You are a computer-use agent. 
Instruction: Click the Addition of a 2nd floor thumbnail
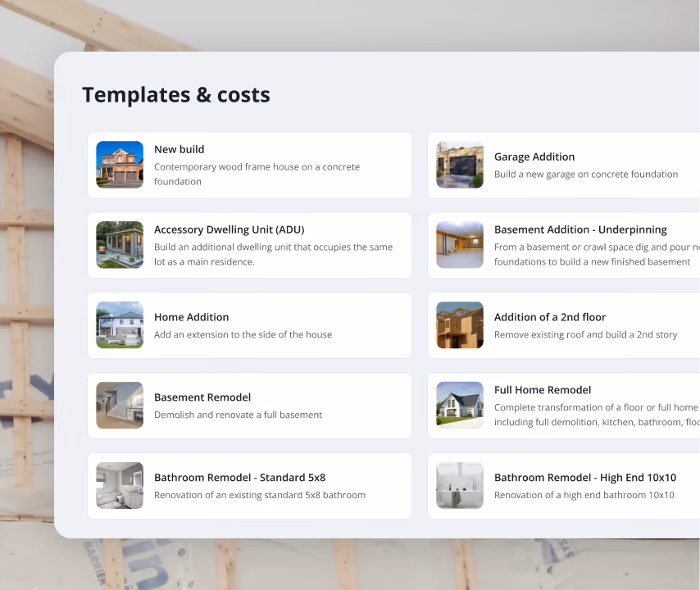(460, 324)
